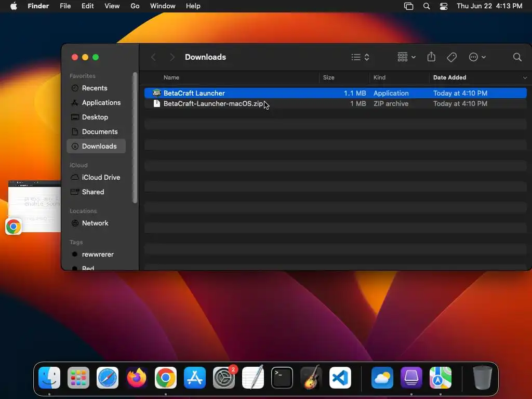This screenshot has height=399, width=532.
Task: Click the sidebar scrollbar
Action: click(135, 137)
